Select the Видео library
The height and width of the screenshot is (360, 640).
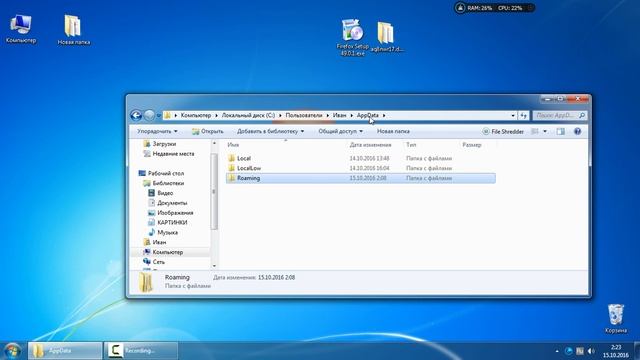(165, 193)
